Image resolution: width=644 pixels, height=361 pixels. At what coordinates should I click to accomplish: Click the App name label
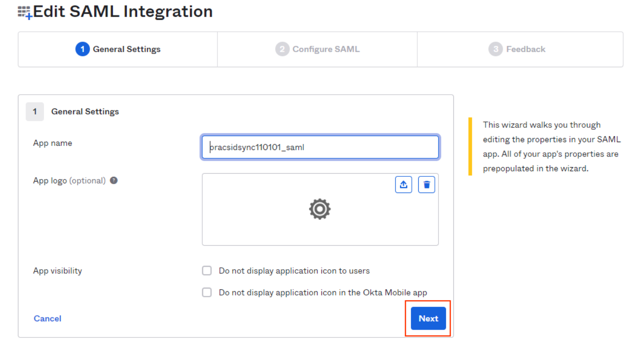pyautogui.click(x=53, y=143)
